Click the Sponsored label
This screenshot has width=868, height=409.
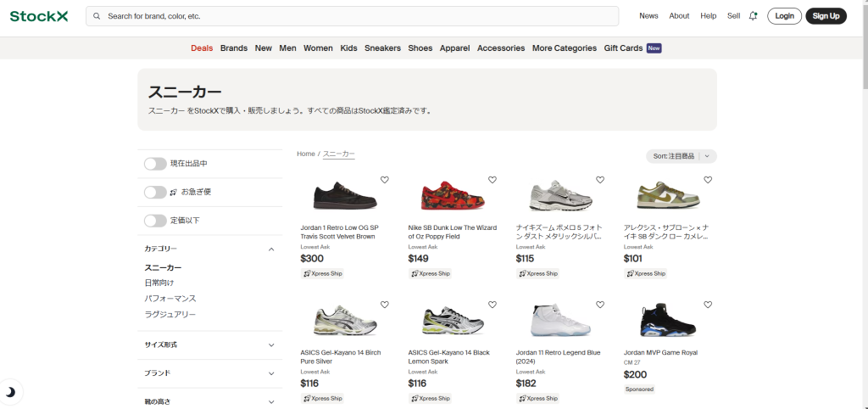(639, 389)
